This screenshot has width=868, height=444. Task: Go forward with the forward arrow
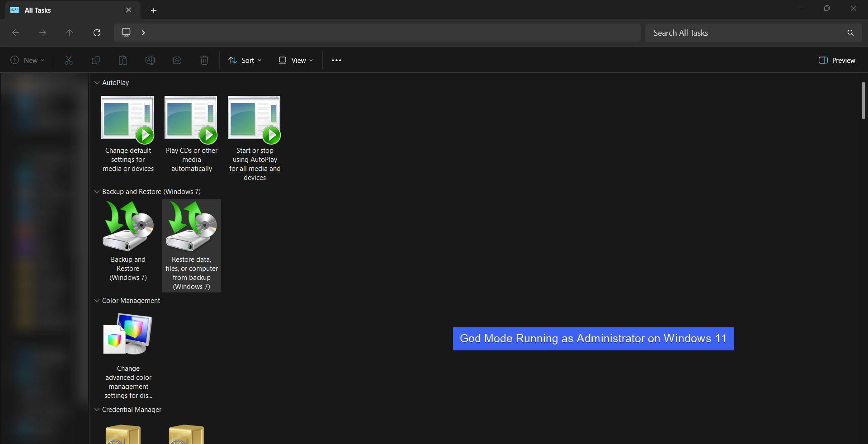pyautogui.click(x=42, y=33)
